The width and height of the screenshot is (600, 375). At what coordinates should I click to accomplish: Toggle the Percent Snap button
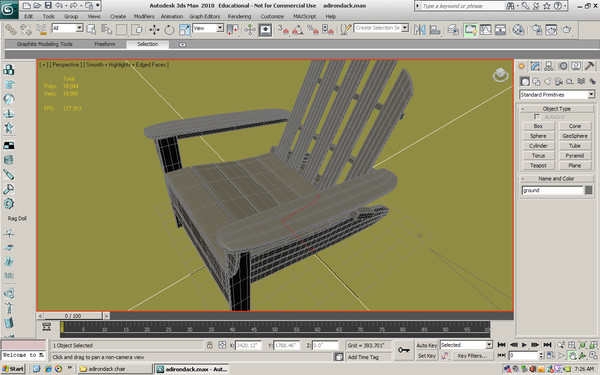coord(313,30)
